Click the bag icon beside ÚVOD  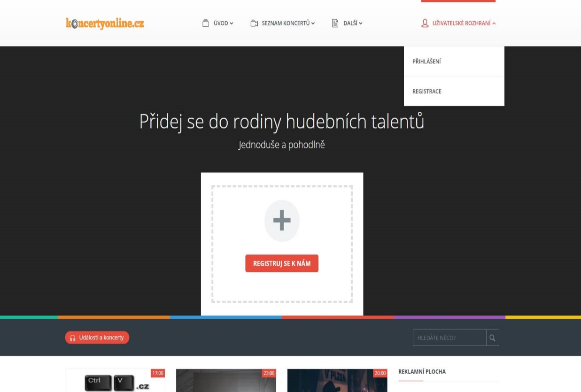pyautogui.click(x=205, y=23)
